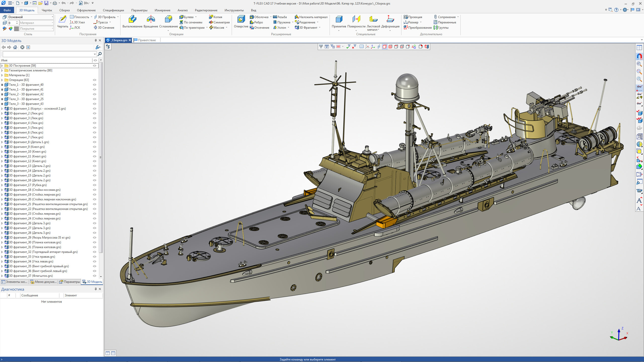Open the Поверхности tool
Viewport: 644px width, 362px height.
356,23
